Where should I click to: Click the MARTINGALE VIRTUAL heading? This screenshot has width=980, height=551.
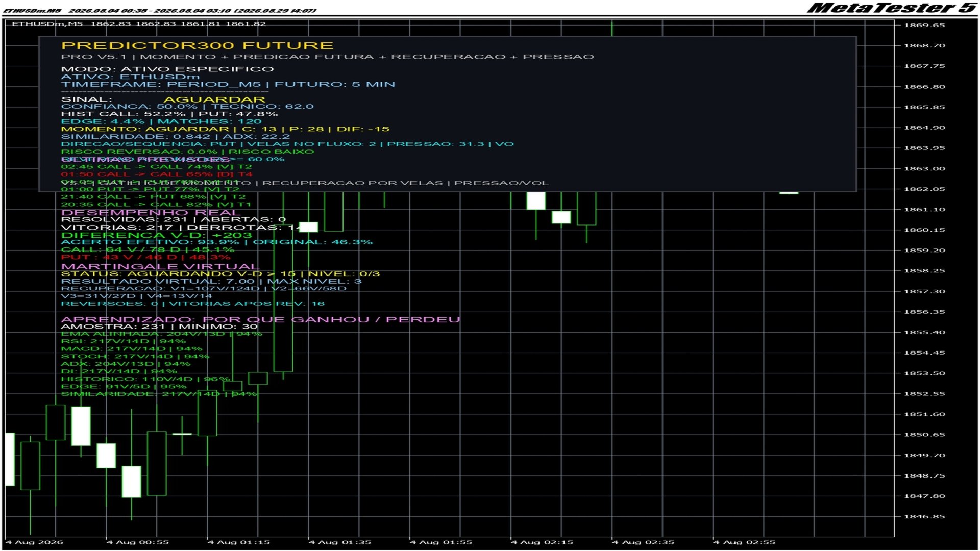click(x=160, y=266)
